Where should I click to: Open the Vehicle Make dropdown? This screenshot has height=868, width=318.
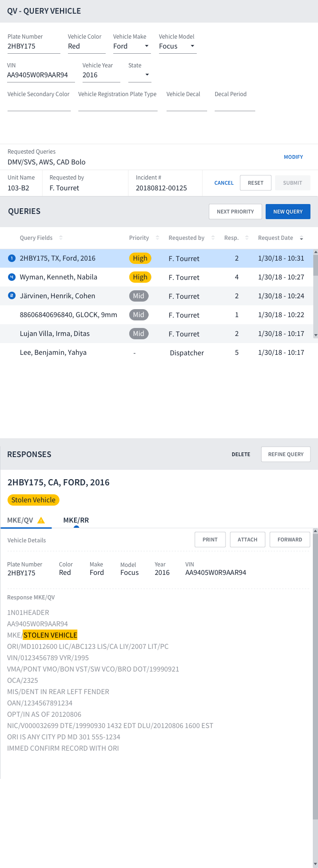[x=147, y=46]
